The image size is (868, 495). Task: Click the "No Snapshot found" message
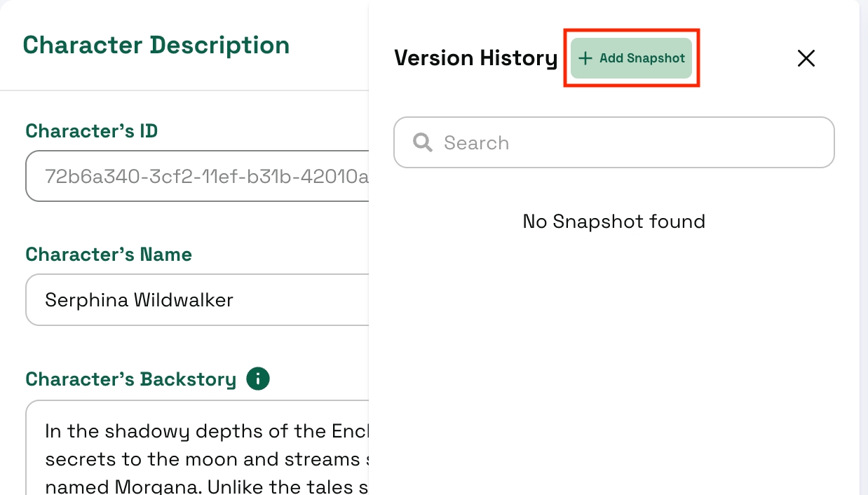pos(613,222)
